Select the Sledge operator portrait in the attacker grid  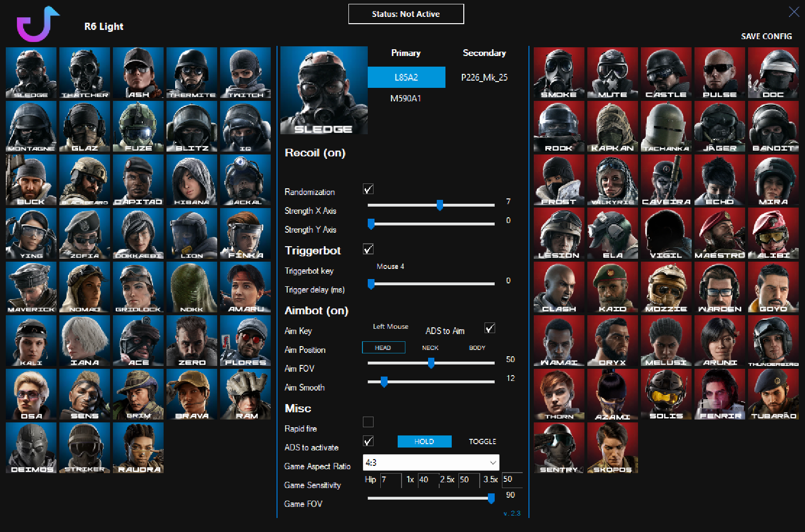[x=31, y=73]
